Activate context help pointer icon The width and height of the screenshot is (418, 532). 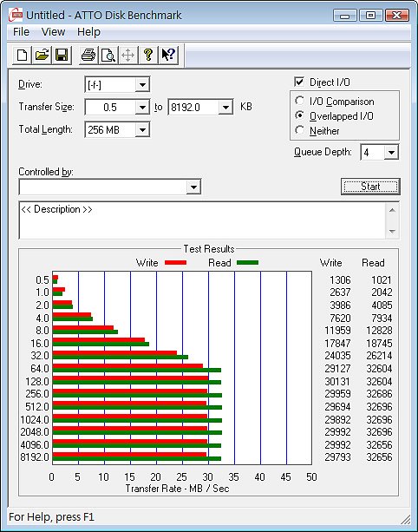168,55
